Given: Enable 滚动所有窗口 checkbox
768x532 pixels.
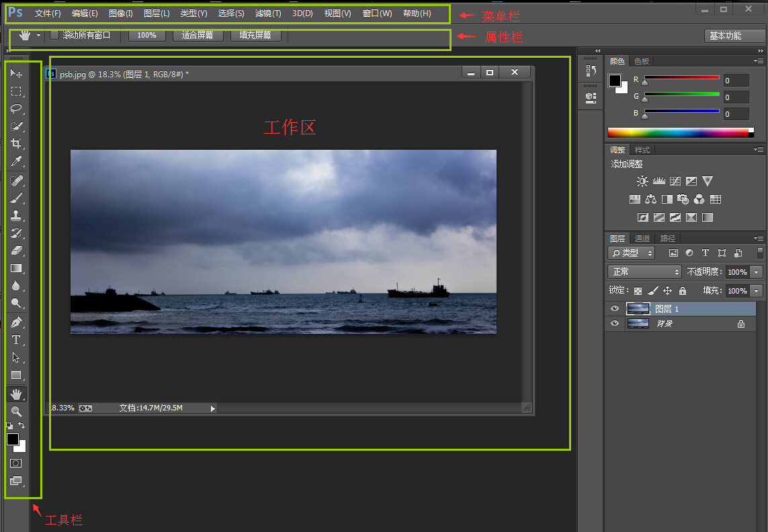Looking at the screenshot, I should pyautogui.click(x=54, y=35).
